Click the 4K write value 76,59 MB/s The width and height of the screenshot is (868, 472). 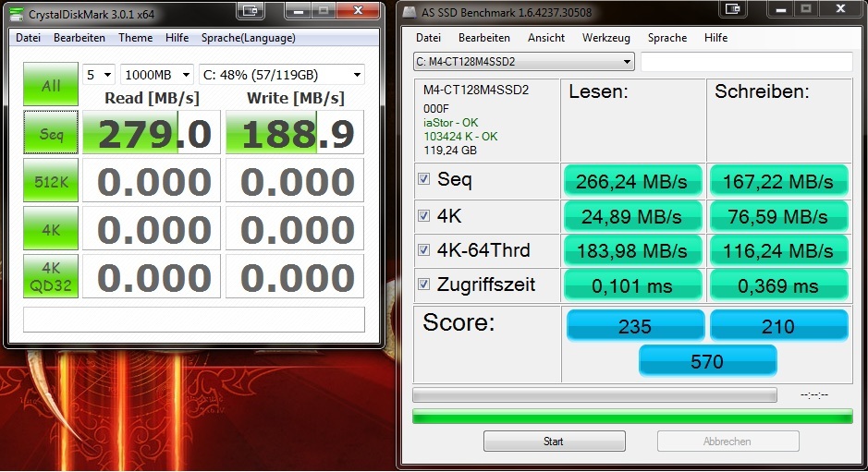click(x=778, y=216)
